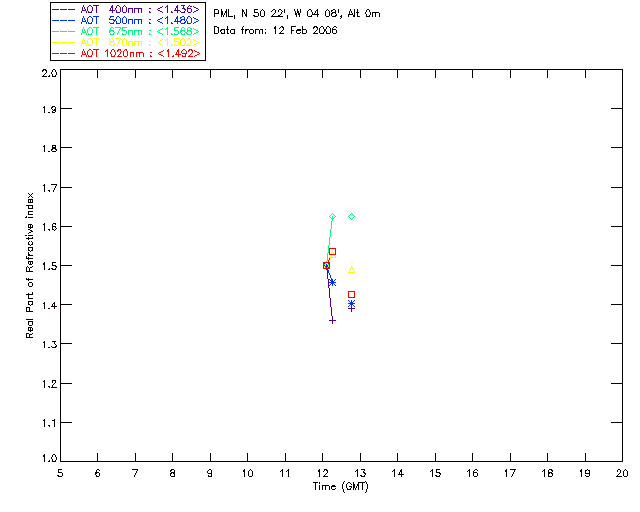Click the y-axis tick label '1.7'
This screenshot has height=512, width=640.
pos(49,187)
